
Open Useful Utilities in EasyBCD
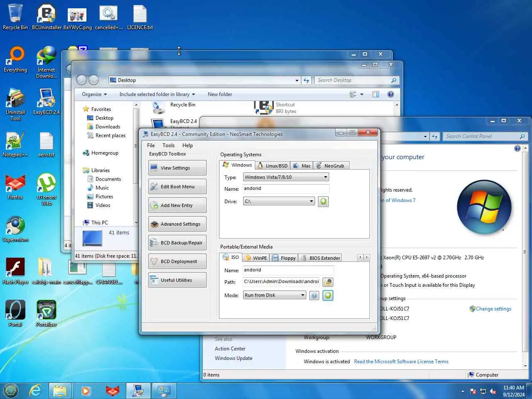point(177,280)
